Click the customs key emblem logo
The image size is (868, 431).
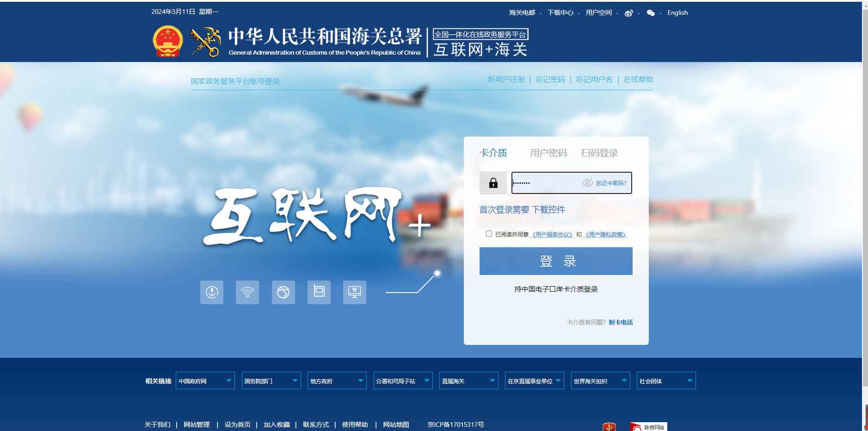pyautogui.click(x=205, y=42)
